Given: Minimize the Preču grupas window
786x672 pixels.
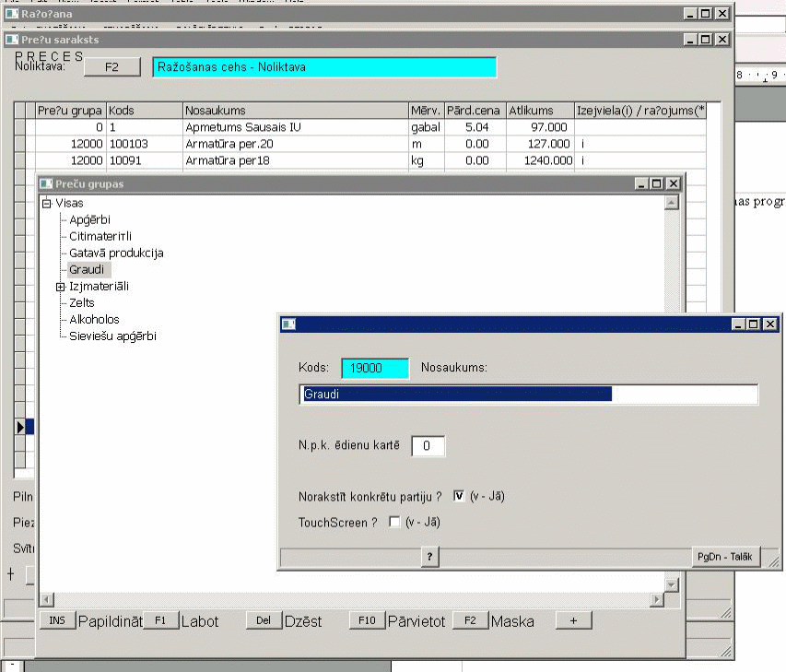Looking at the screenshot, I should [641, 184].
